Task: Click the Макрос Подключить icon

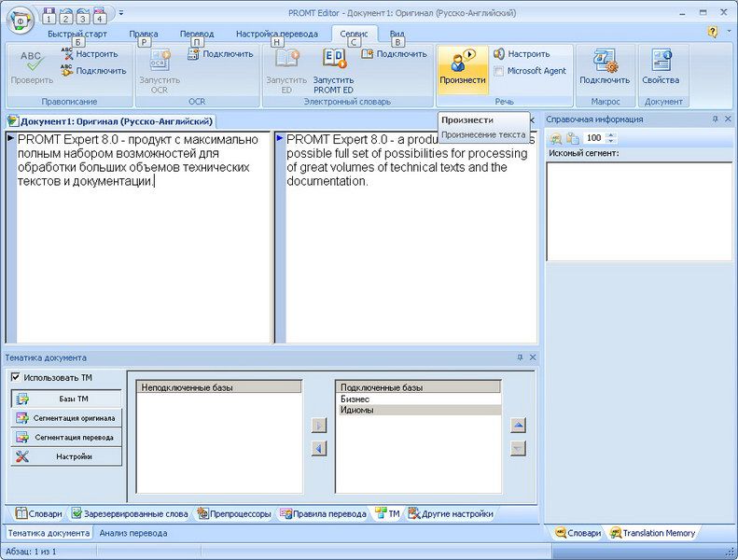Action: pyautogui.click(x=605, y=66)
